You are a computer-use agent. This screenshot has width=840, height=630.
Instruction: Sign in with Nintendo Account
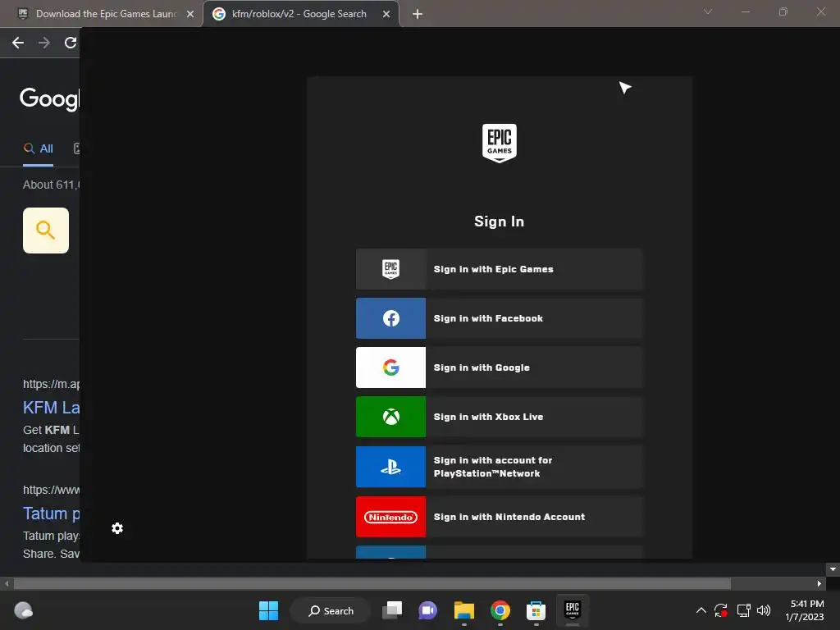click(499, 517)
